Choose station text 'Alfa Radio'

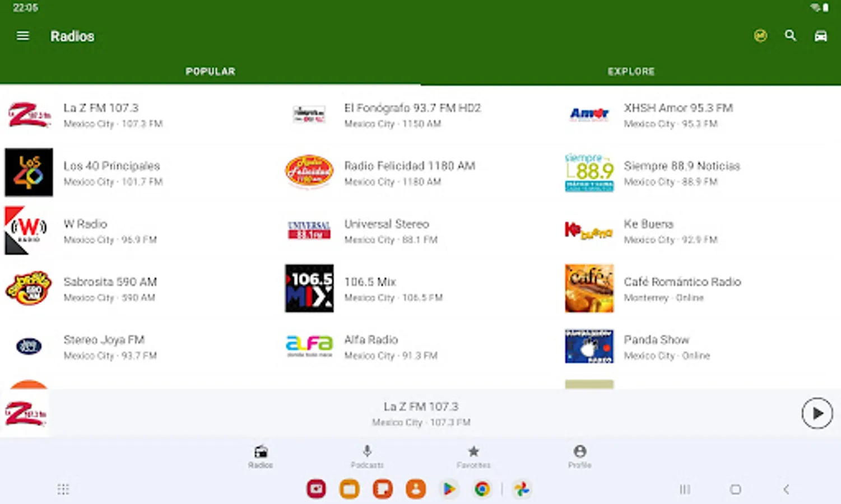click(371, 339)
